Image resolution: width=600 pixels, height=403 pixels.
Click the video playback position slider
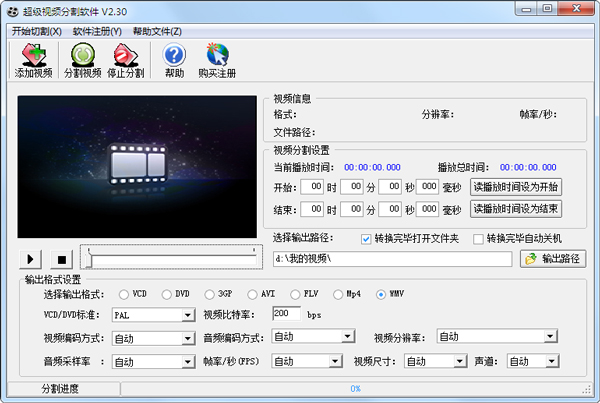click(170, 258)
